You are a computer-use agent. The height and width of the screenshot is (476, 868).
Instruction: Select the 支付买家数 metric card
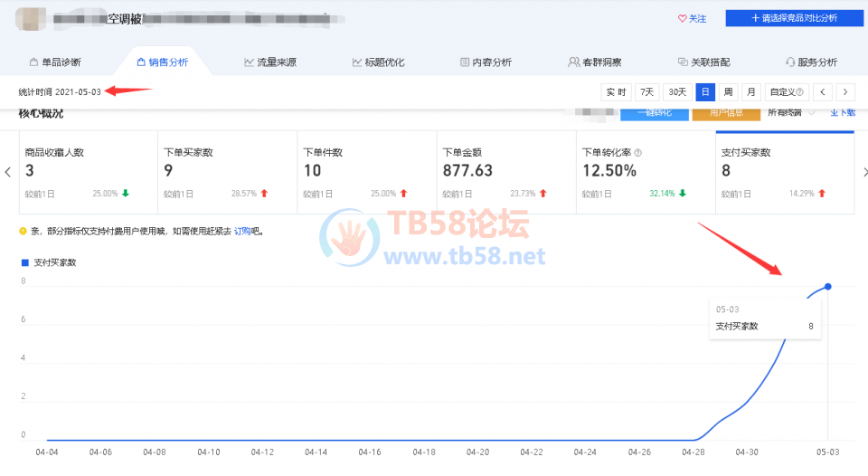point(785,172)
